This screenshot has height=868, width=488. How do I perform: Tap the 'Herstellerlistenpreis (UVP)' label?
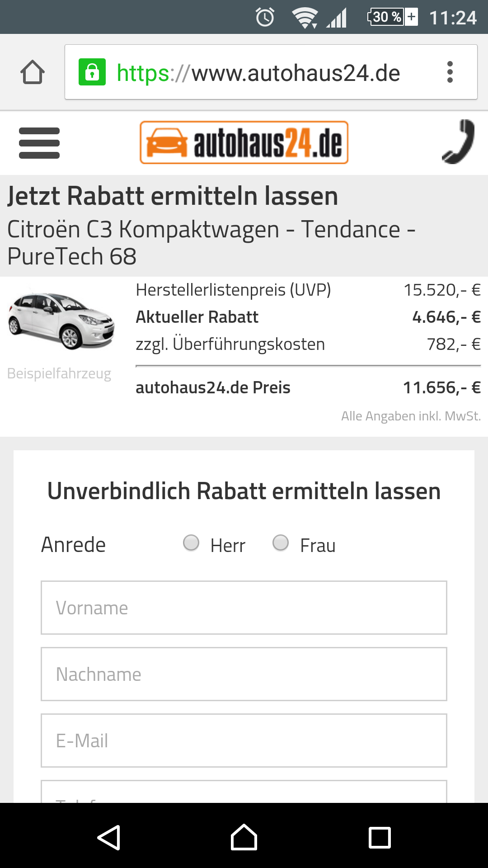(x=234, y=290)
